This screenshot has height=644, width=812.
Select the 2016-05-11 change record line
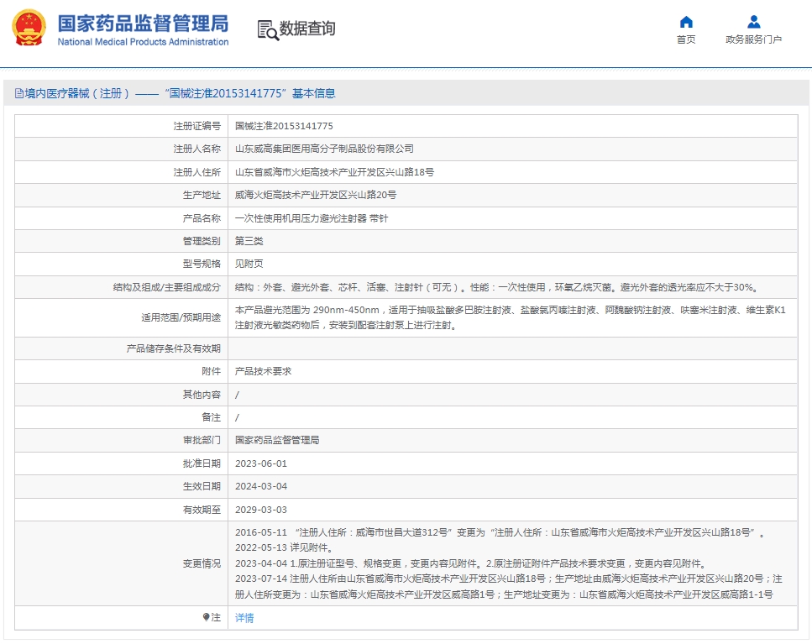click(500, 532)
